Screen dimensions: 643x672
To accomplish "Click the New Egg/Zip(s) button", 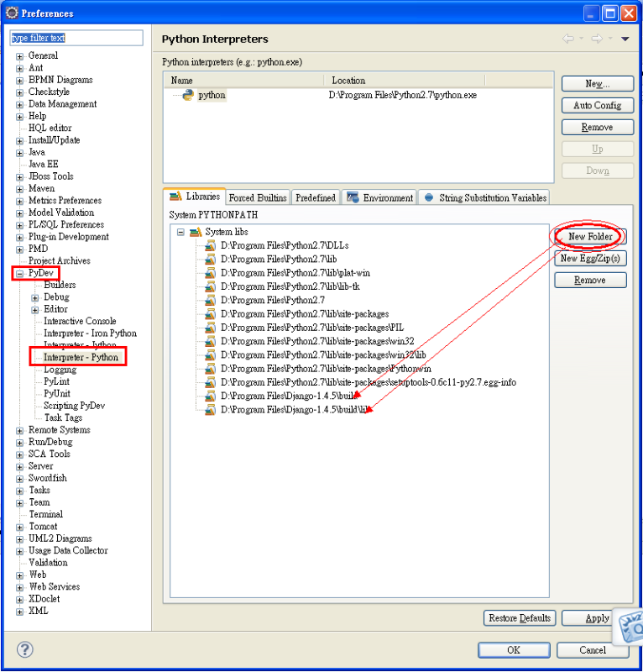I will coord(590,259).
